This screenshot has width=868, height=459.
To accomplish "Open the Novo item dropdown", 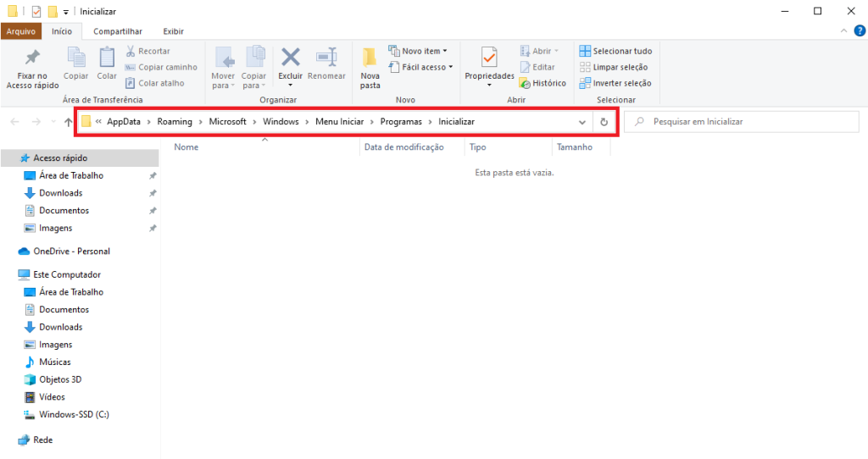I will (x=417, y=51).
